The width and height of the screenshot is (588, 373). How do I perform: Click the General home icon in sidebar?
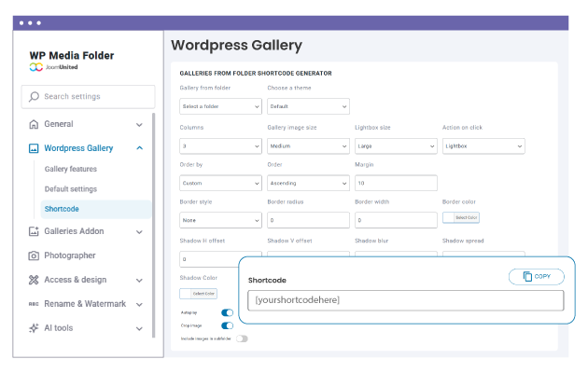click(x=34, y=124)
